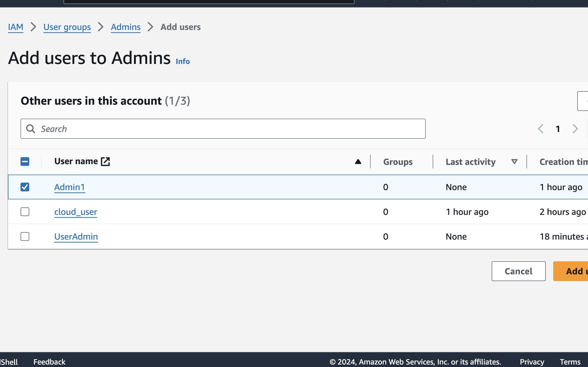Image resolution: width=588 pixels, height=367 pixels.
Task: Go back to Admins breadcrumb
Action: point(126,27)
